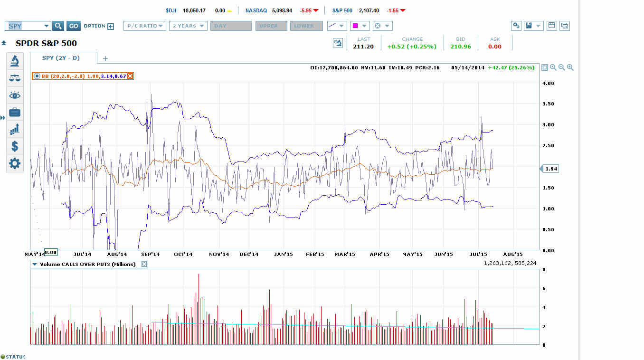Screen dimensions: 644x360
Task: Click the NASDAQ index quote
Action: (282, 10)
